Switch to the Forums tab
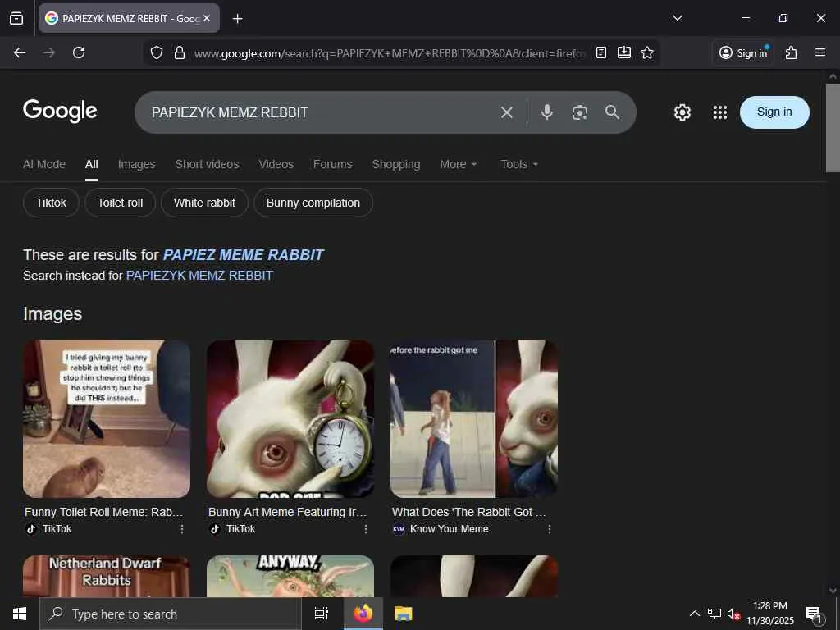The image size is (840, 630). pyautogui.click(x=333, y=164)
